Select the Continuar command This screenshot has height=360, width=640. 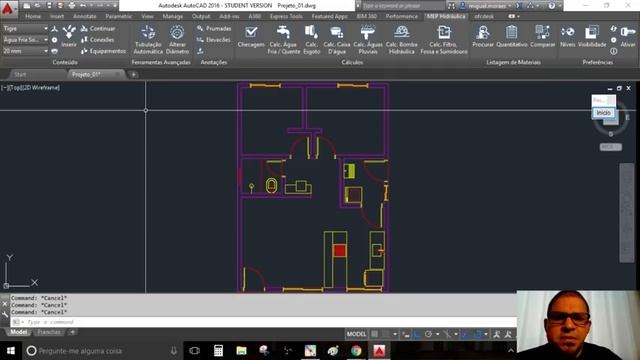[x=98, y=29]
